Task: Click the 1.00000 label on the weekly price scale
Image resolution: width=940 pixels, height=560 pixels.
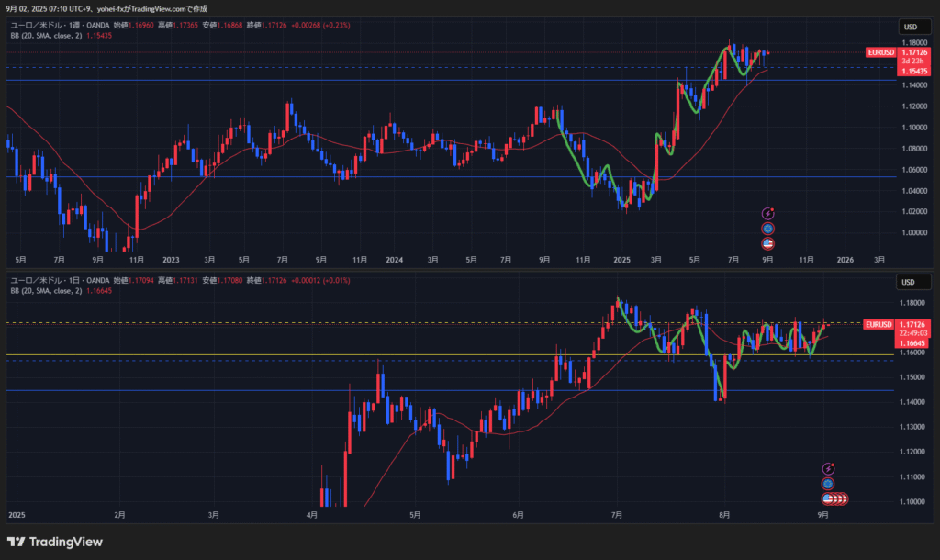Action: click(x=914, y=232)
